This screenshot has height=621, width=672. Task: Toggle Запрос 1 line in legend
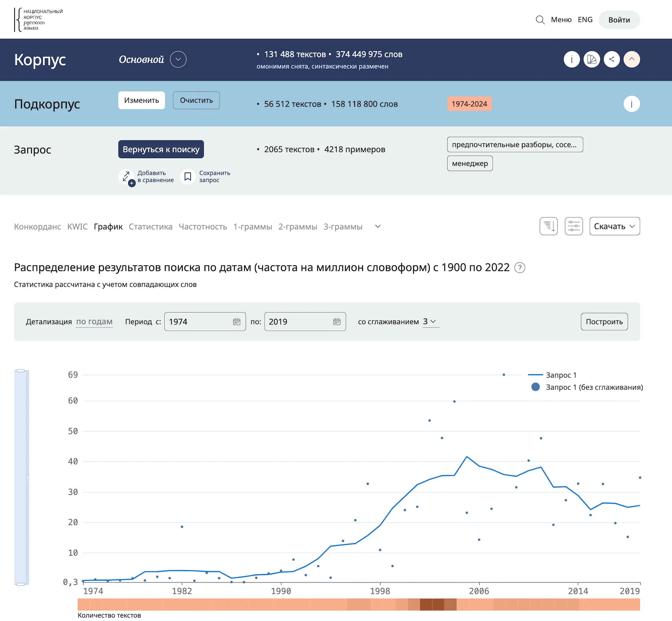pyautogui.click(x=552, y=375)
